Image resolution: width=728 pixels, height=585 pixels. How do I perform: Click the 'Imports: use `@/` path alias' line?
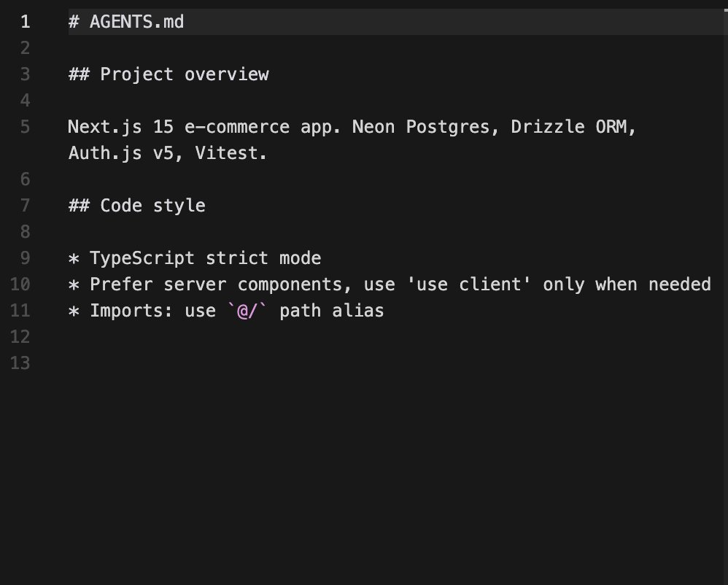click(x=226, y=311)
